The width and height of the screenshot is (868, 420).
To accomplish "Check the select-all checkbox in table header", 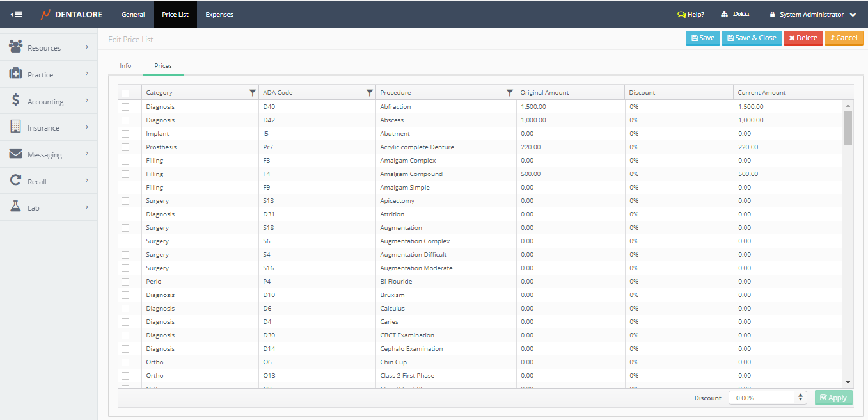I will pos(125,93).
